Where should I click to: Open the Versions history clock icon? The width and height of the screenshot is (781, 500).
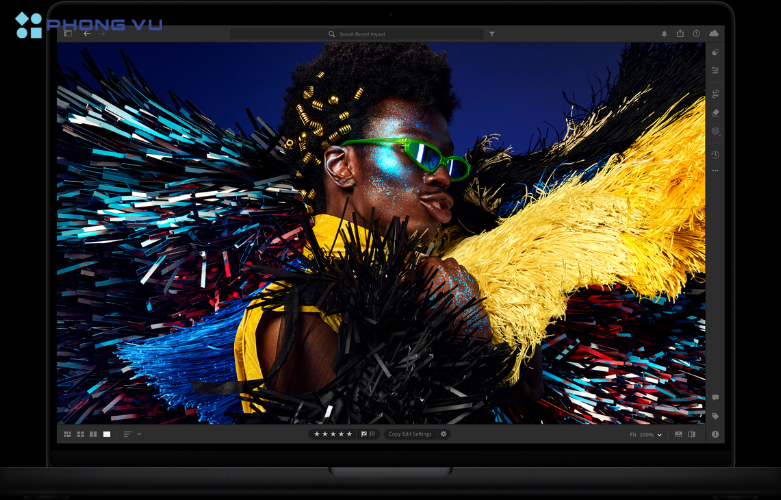tap(715, 154)
